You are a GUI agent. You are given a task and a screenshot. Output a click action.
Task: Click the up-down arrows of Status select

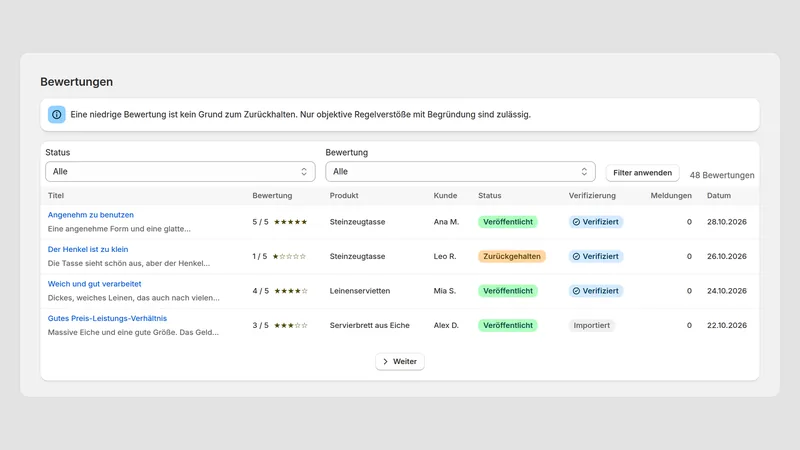coord(304,171)
